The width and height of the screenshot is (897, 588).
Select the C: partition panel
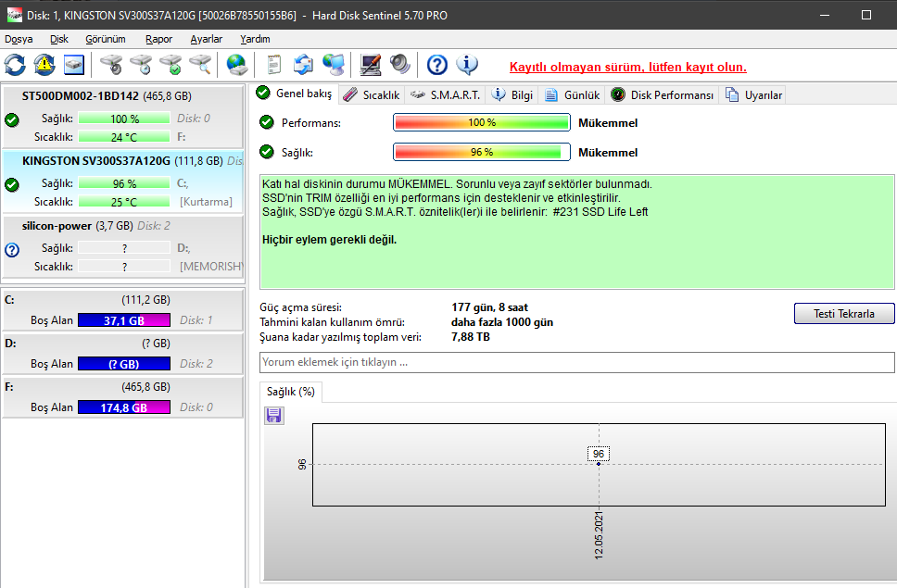(x=123, y=310)
